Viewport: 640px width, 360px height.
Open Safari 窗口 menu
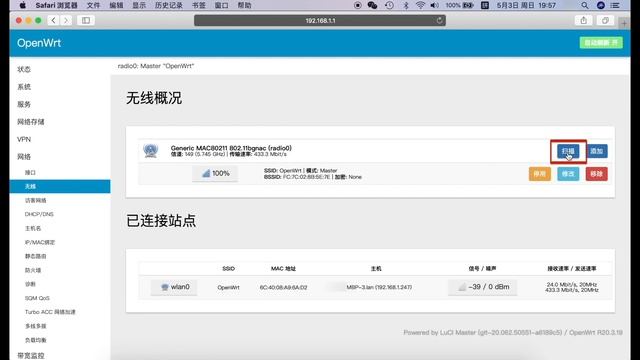pyautogui.click(x=222, y=5)
